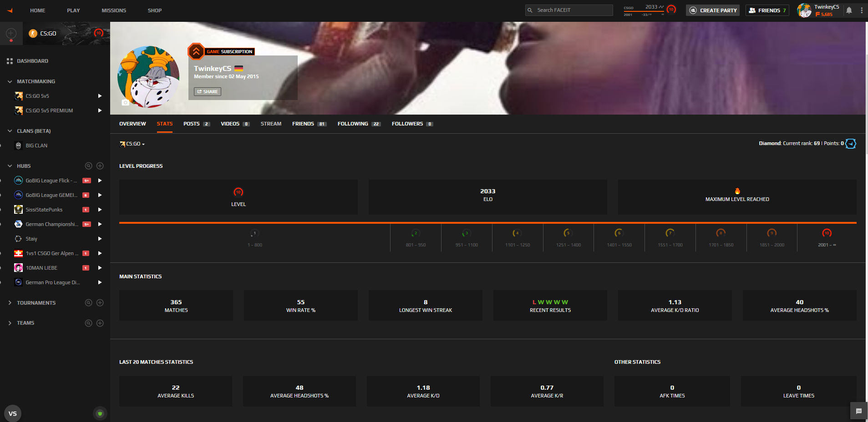Image resolution: width=868 pixels, height=422 pixels.
Task: Expand the German Pro League hub arrow
Action: click(100, 282)
